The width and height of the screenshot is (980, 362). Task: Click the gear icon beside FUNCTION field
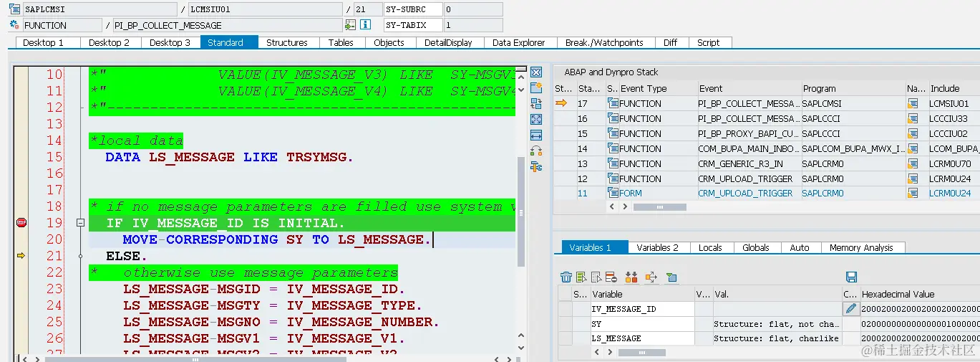click(x=14, y=25)
